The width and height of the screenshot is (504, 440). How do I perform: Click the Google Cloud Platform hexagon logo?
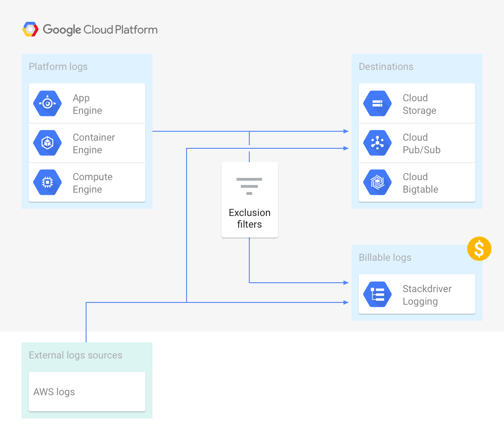30,29
